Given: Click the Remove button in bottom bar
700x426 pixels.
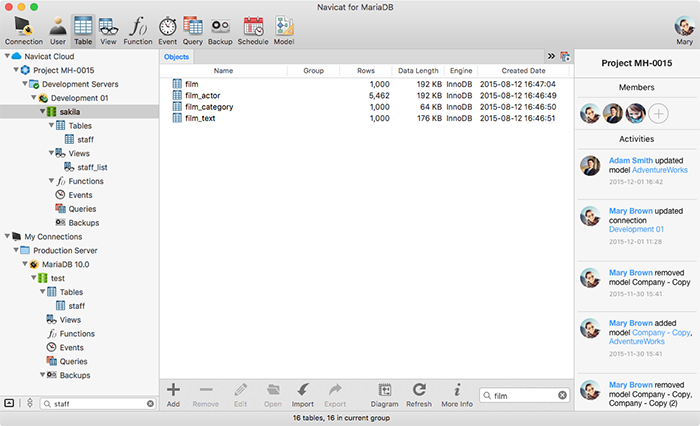Looking at the screenshot, I should coord(206,395).
